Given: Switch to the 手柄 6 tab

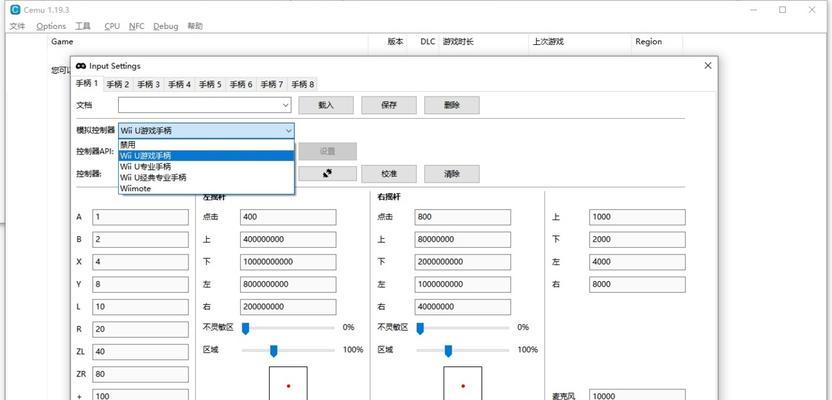Looking at the screenshot, I should coord(241,84).
